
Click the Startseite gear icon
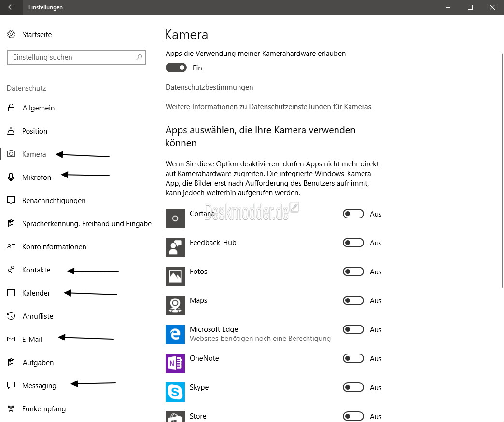point(11,34)
